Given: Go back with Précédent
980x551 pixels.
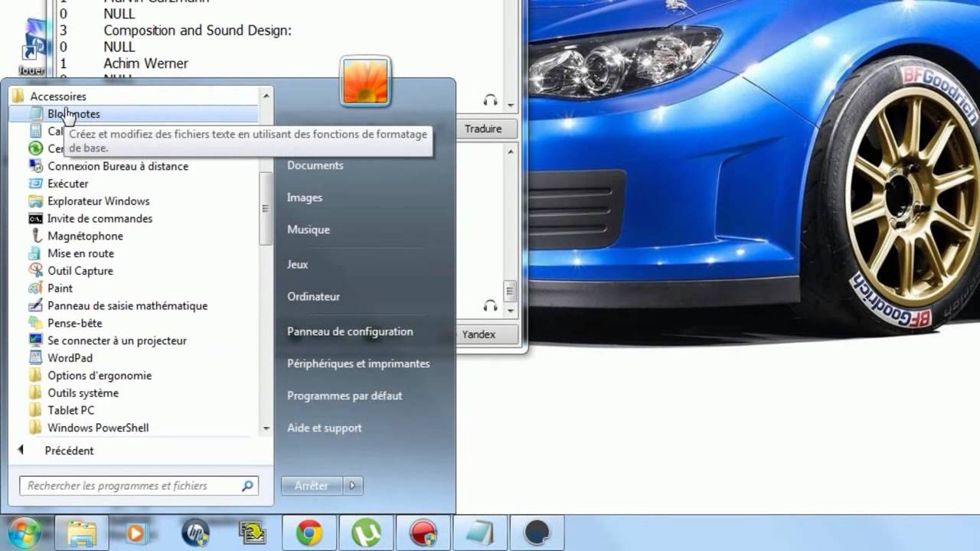Looking at the screenshot, I should tap(69, 451).
